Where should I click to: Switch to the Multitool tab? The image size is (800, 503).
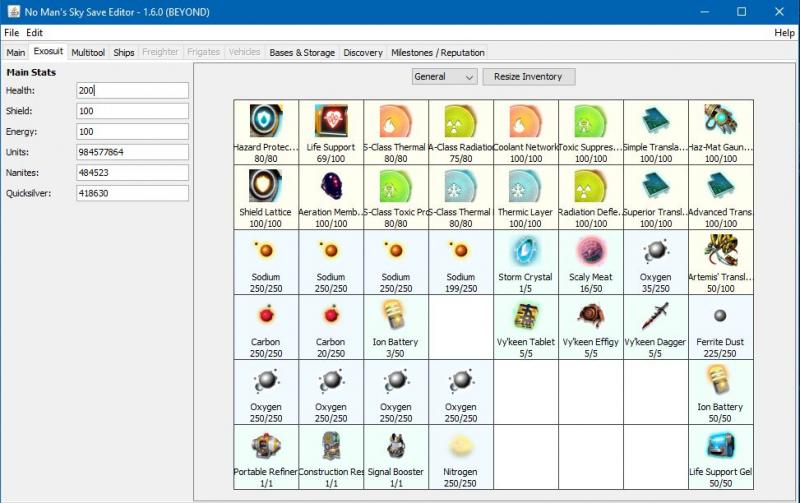point(88,53)
